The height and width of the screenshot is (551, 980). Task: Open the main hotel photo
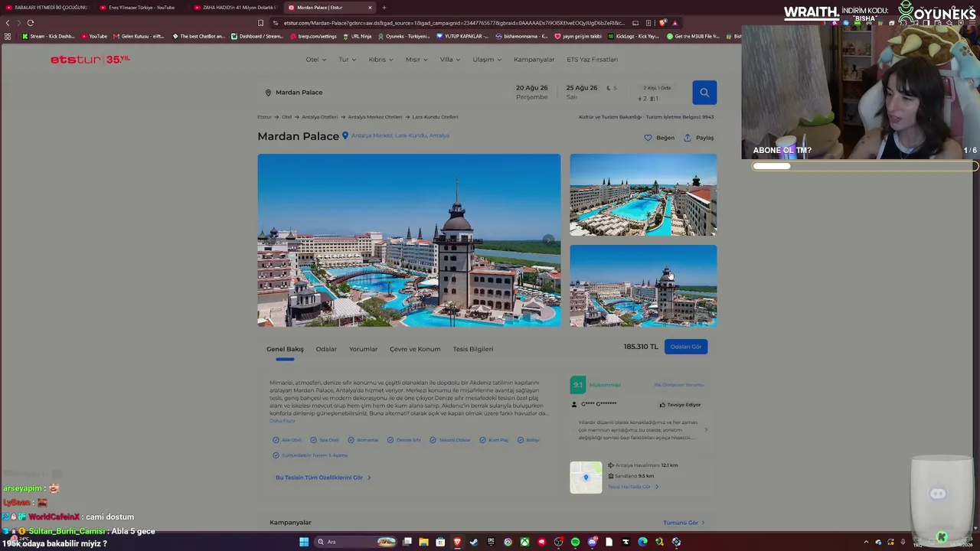click(409, 240)
